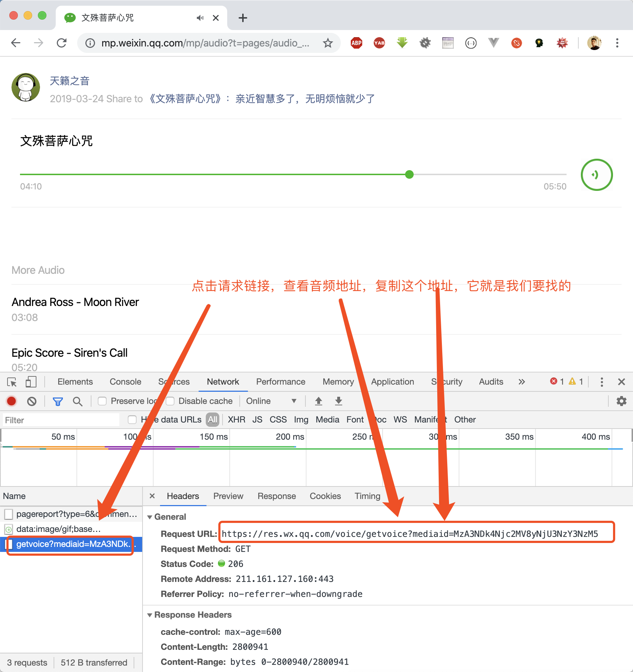633x672 pixels.
Task: Open the ABP Adblock Plus extension
Action: coord(356,43)
